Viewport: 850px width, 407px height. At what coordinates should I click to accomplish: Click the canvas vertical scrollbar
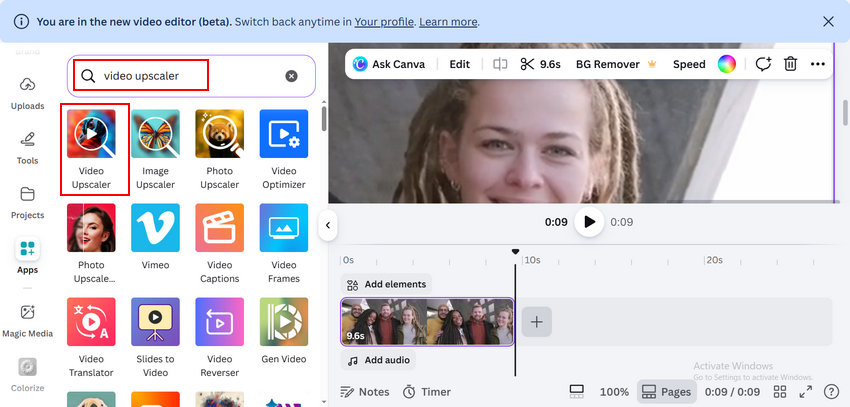[845, 113]
